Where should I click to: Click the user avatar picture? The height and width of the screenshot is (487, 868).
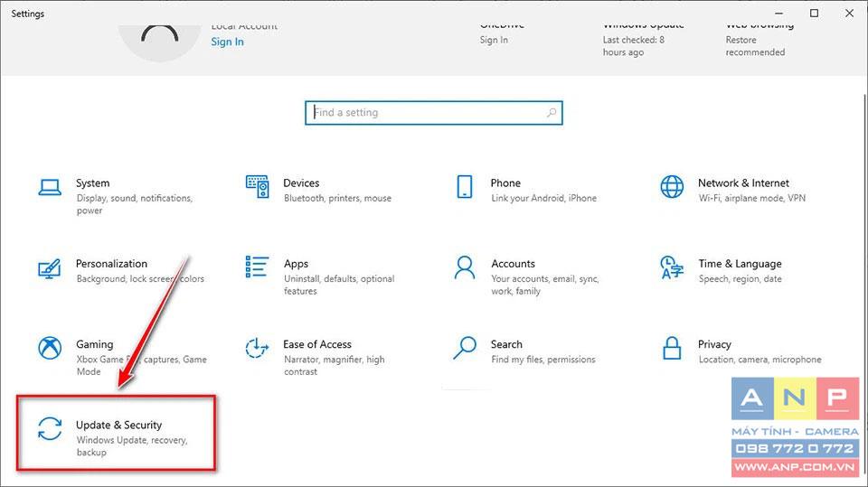pyautogui.click(x=159, y=42)
